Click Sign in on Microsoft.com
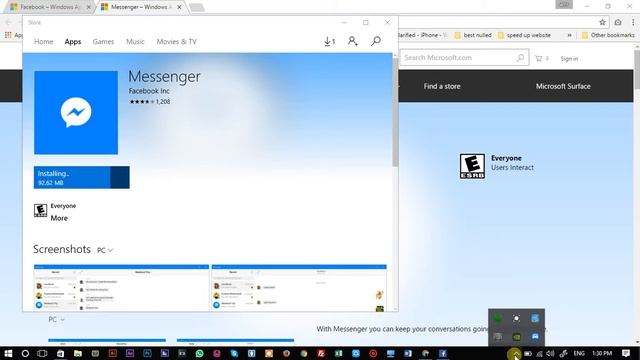This screenshot has width=640, height=360. 569,59
